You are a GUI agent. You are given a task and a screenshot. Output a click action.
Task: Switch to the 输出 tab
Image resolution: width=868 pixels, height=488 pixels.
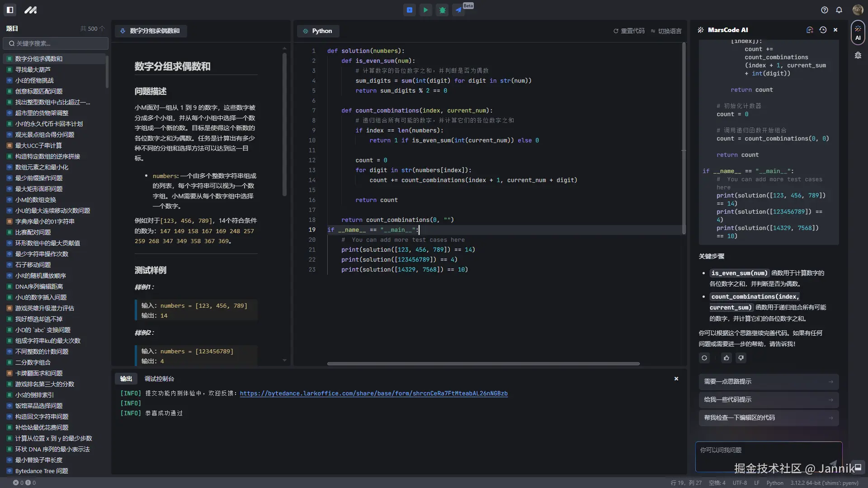[126, 379]
